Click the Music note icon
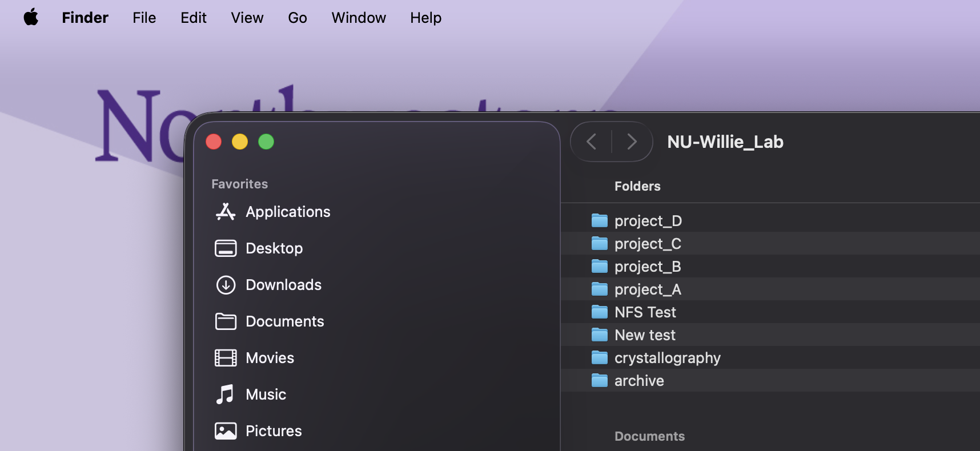Viewport: 980px width, 451px height. coord(226,394)
